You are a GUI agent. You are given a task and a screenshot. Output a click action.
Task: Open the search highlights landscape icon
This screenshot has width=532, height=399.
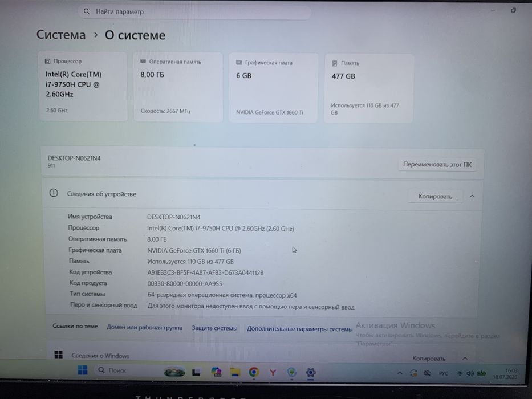click(x=174, y=372)
